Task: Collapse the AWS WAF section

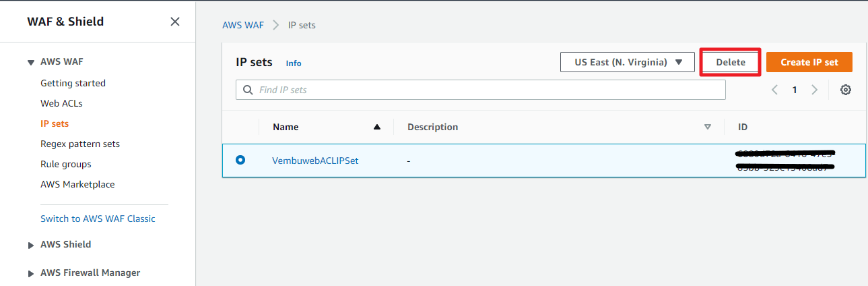Action: pyautogui.click(x=31, y=62)
